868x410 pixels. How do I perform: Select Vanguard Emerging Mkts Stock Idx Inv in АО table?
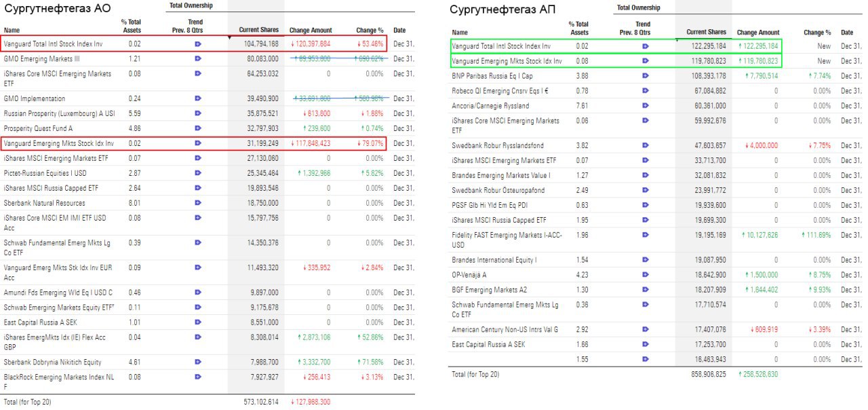59,143
